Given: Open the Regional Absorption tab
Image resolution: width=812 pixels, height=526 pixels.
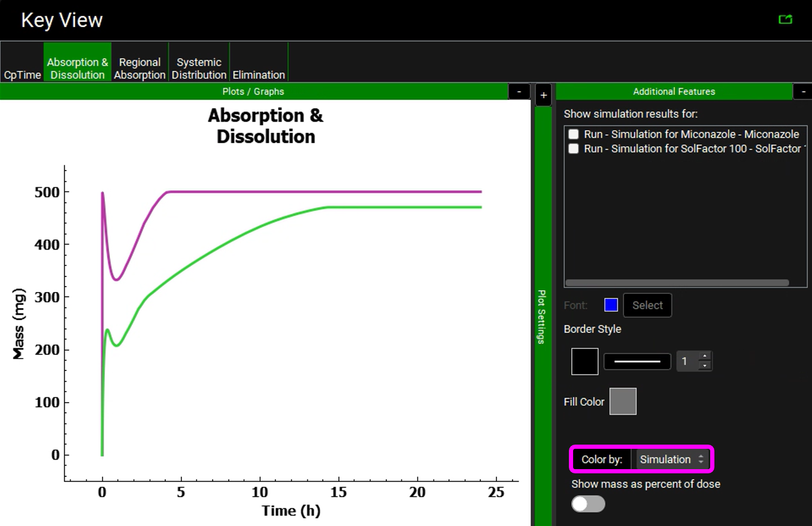Looking at the screenshot, I should [140, 68].
